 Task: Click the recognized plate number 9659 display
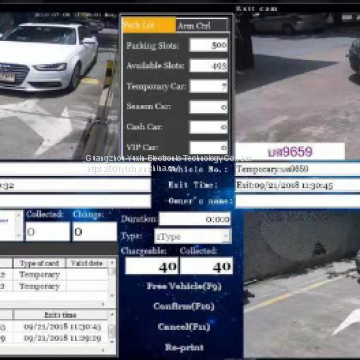290,152
